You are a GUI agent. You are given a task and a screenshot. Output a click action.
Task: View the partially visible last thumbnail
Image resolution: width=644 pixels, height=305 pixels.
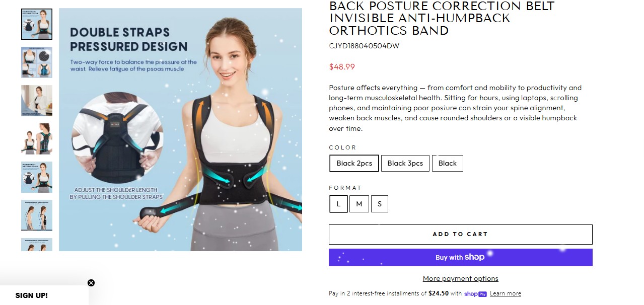click(37, 245)
